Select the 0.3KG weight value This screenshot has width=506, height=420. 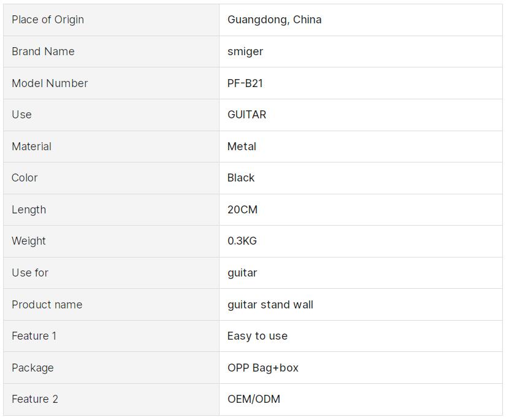[x=242, y=241]
